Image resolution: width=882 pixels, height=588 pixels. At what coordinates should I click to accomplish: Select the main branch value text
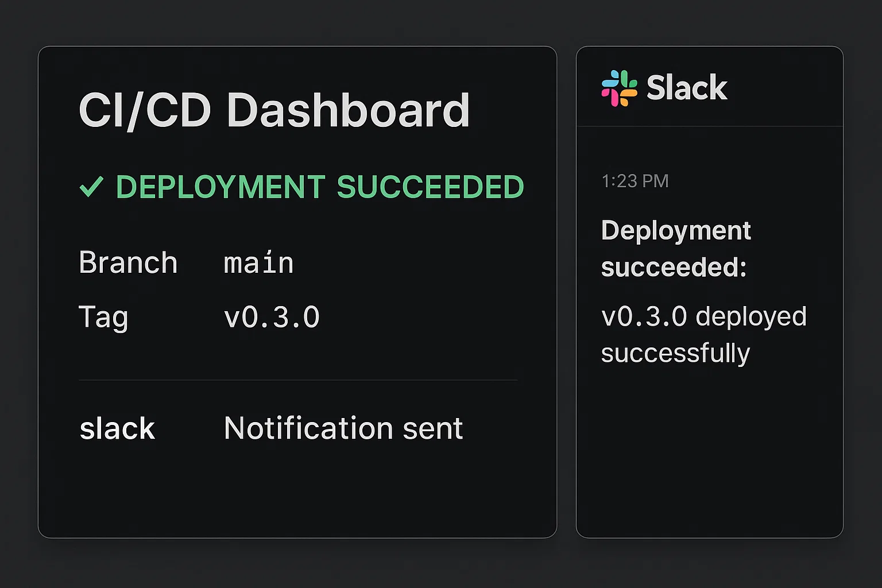click(258, 262)
